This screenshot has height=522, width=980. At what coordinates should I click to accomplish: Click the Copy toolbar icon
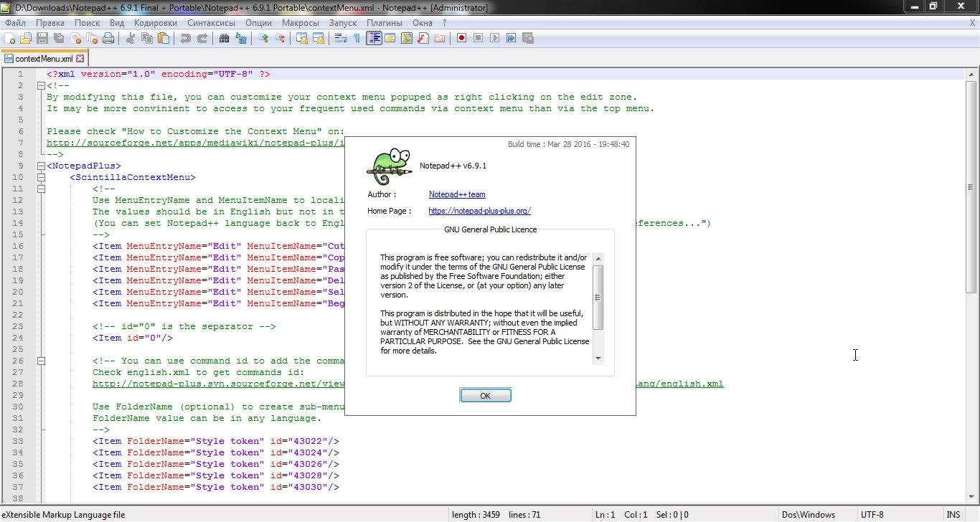[x=147, y=38]
